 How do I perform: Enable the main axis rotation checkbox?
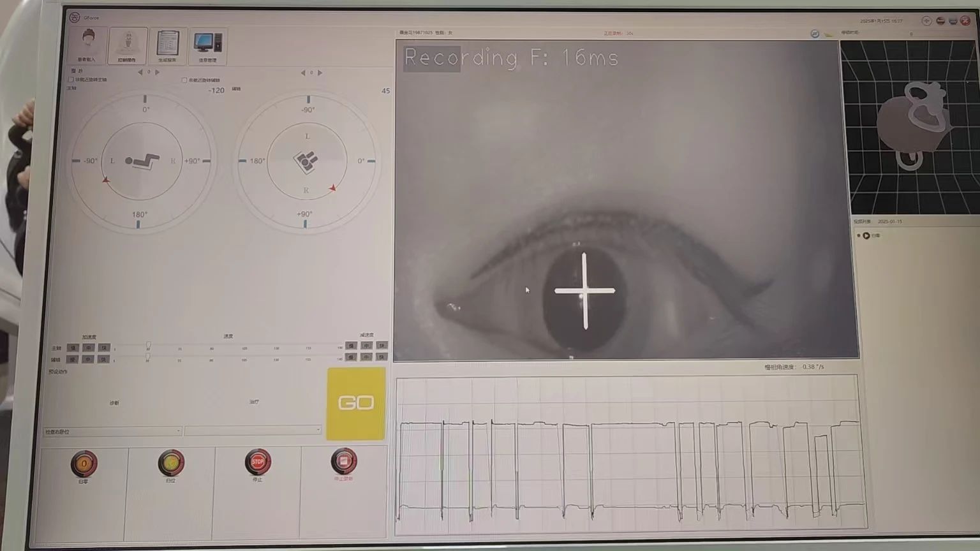[71, 80]
